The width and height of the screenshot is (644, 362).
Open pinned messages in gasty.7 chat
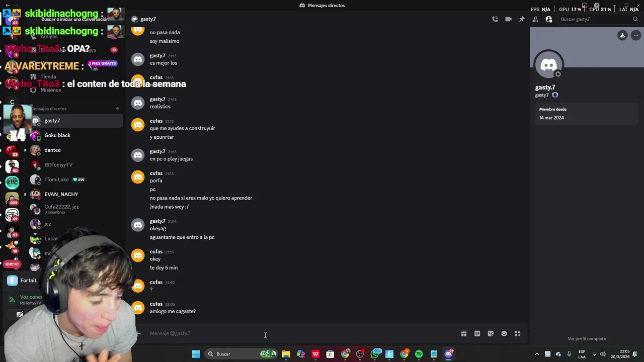point(522,19)
